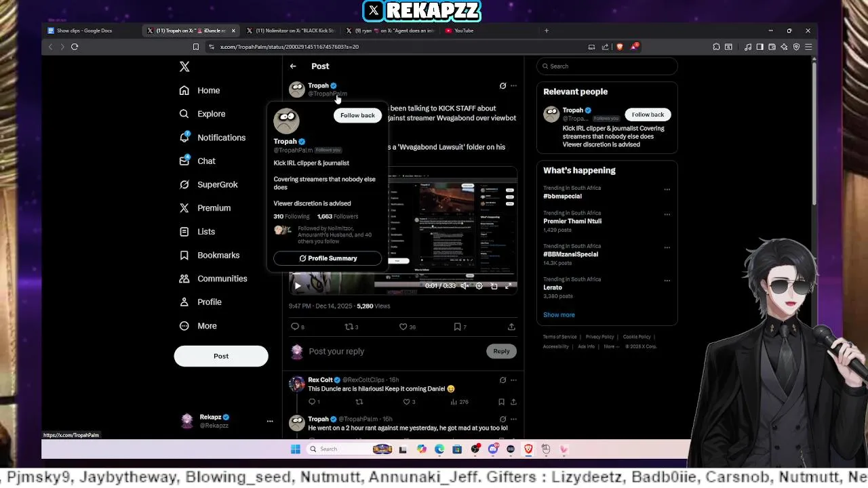Image resolution: width=868 pixels, height=488 pixels.
Task: Open account menu dots next to Rekapz
Action: pyautogui.click(x=270, y=421)
